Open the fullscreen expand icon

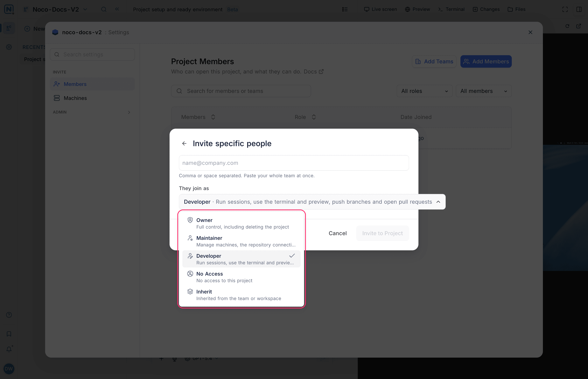[x=565, y=9]
